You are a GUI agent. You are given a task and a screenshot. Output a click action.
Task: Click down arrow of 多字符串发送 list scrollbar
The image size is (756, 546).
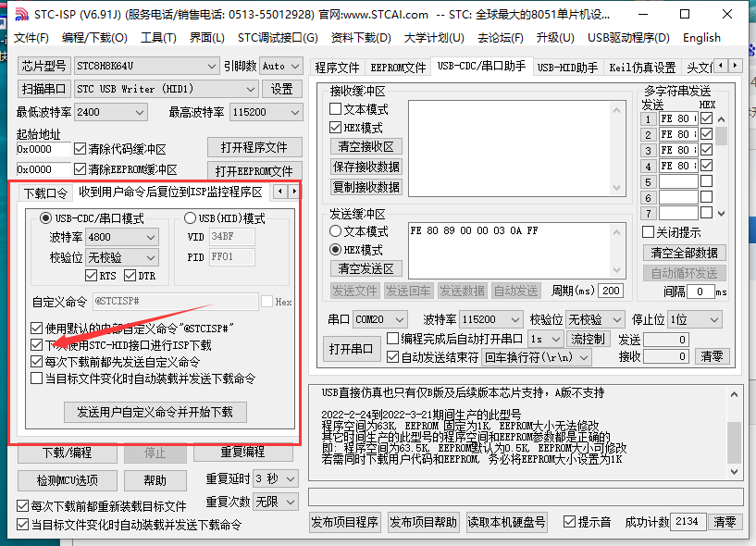pyautogui.click(x=721, y=213)
